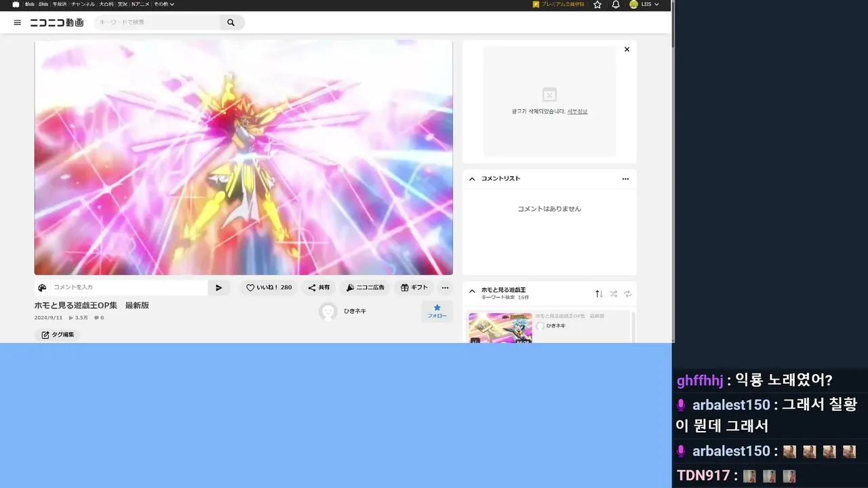Focus the コメントを入力 comment field
The height and width of the screenshot is (488, 868).
click(129, 287)
